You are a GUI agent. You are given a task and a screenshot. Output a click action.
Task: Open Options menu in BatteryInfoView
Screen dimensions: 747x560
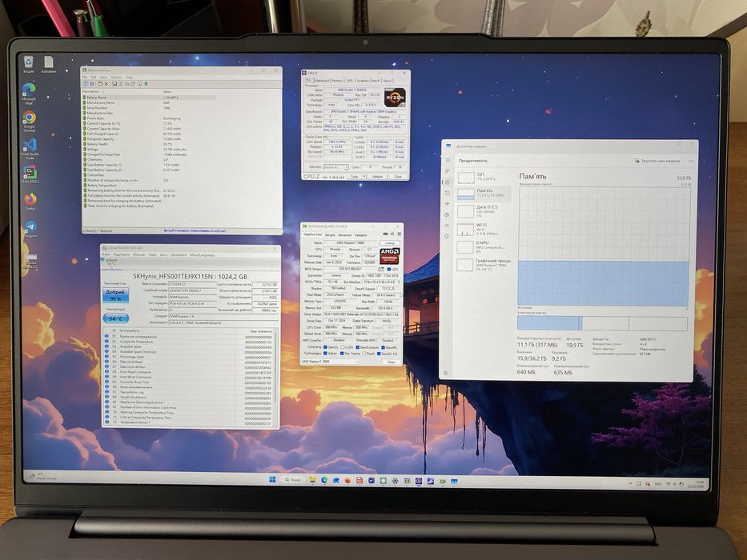tap(116, 77)
